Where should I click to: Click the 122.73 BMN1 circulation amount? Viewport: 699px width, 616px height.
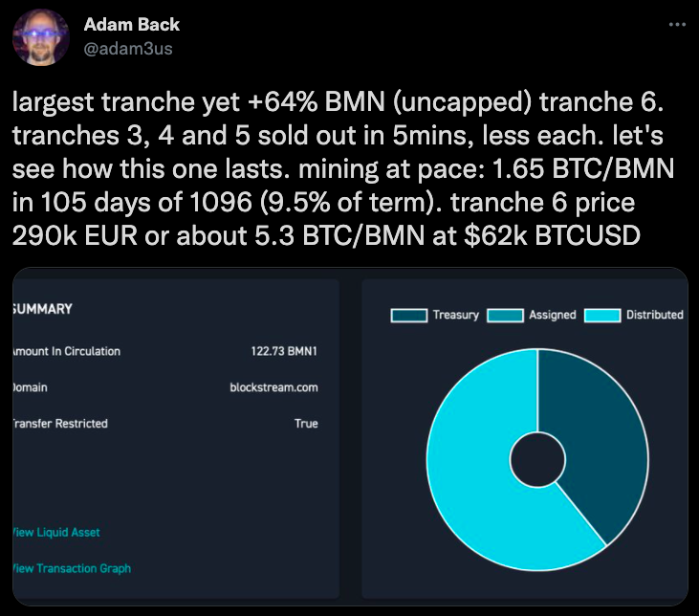coord(284,351)
